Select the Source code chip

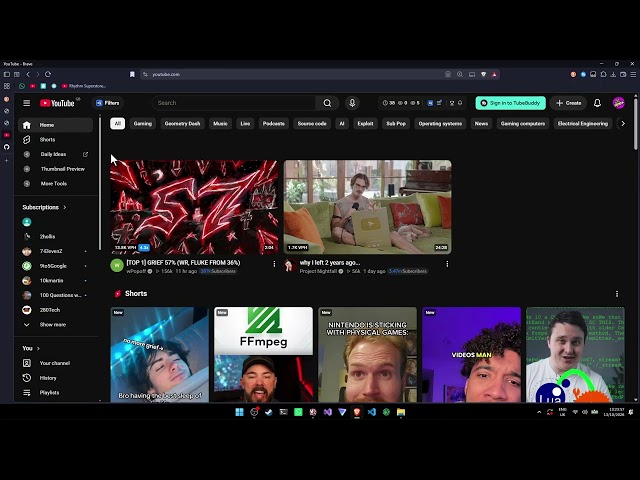click(312, 124)
